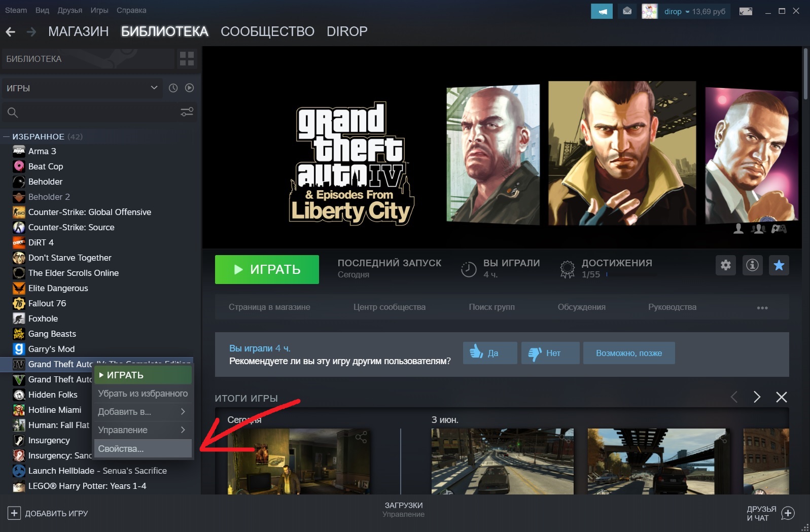The image size is (810, 532).
Task: Click the main page vertical scrollbar
Action: tap(805, 74)
